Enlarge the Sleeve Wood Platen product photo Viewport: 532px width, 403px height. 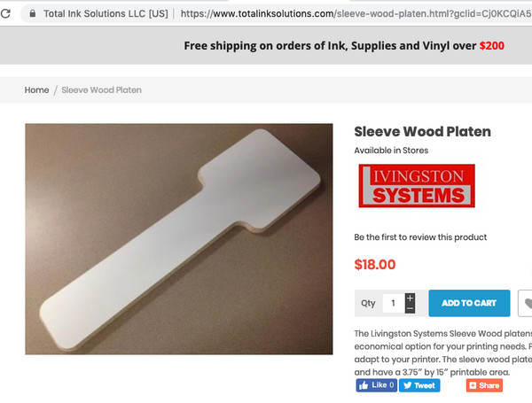(179, 239)
